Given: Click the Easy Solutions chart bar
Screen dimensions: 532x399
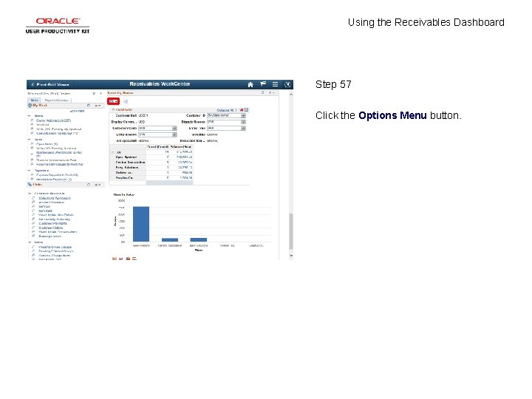Looking at the screenshot, I should click(199, 239).
